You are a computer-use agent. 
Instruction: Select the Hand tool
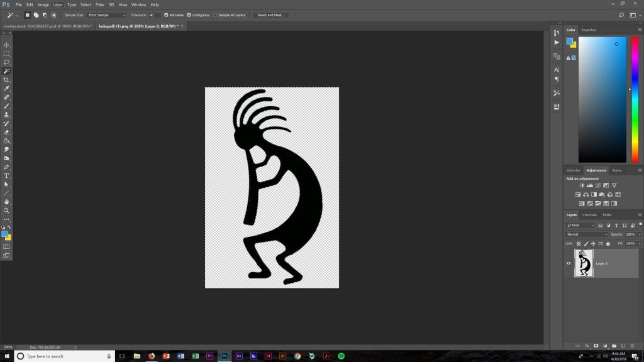(x=6, y=202)
